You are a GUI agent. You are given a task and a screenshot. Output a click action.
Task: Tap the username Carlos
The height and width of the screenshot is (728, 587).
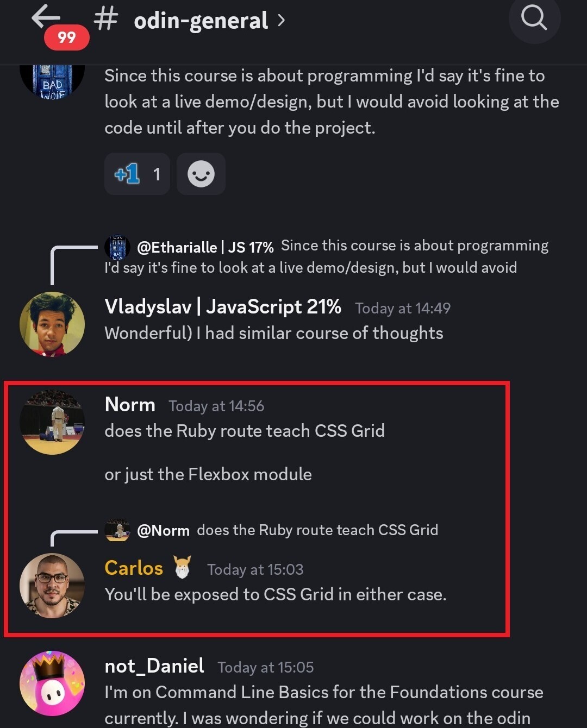133,568
